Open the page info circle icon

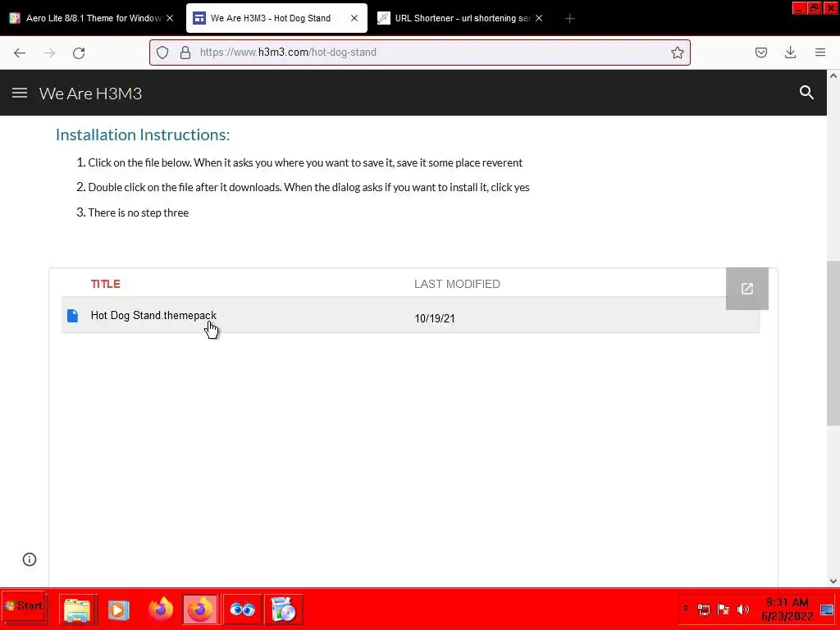point(30,559)
